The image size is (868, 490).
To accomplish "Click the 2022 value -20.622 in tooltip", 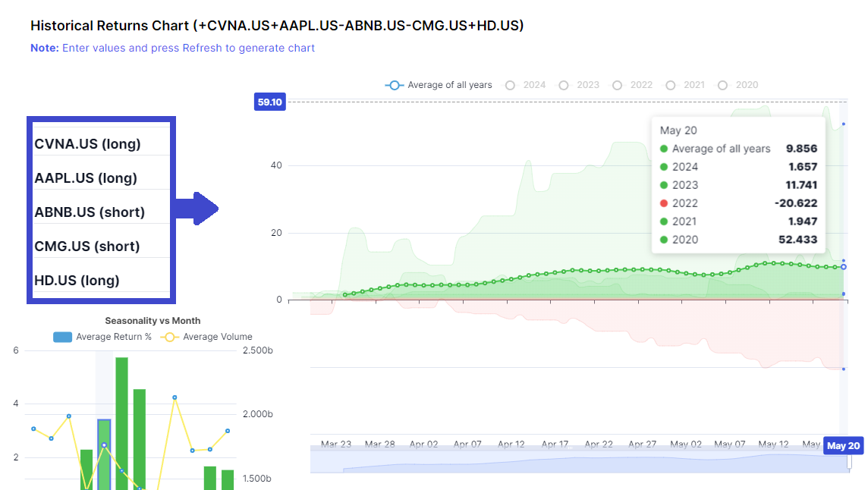I will tap(796, 203).
